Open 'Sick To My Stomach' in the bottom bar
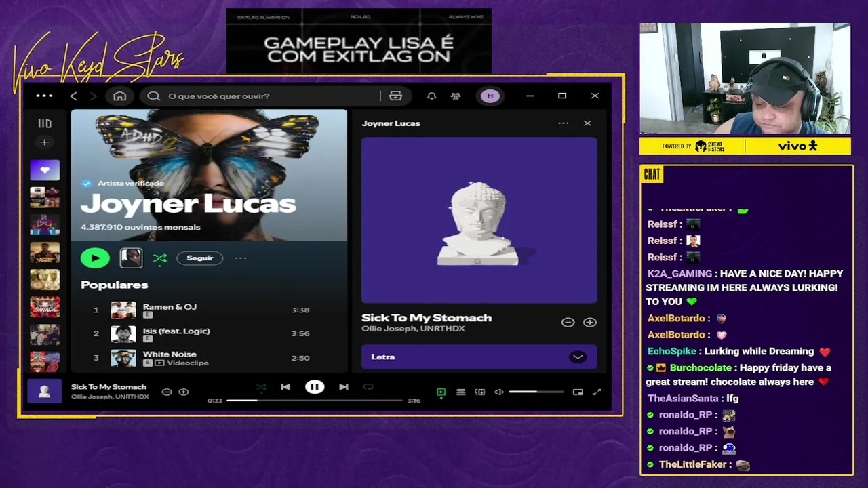This screenshot has width=868, height=488. tap(108, 387)
